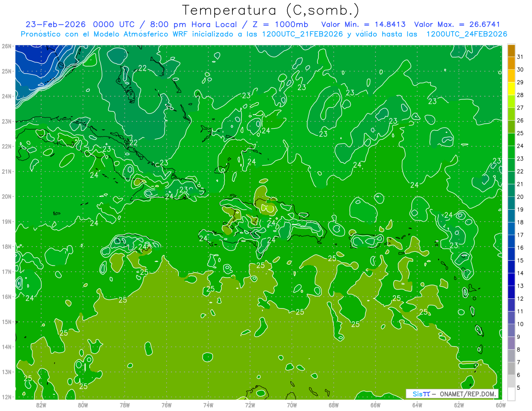Screen dimensions: 532x411
Task: Select the '80W' longitude label
Action: click(x=82, y=405)
